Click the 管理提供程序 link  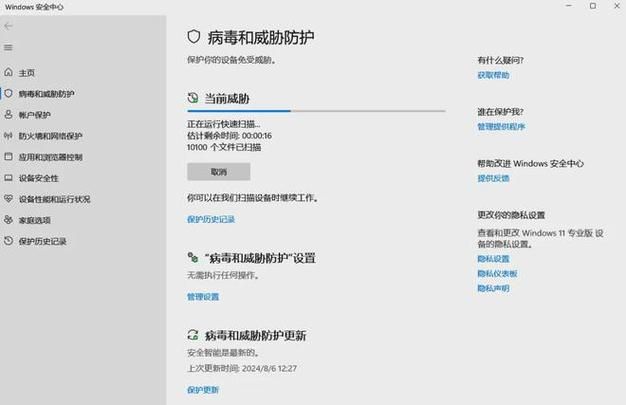(501, 127)
